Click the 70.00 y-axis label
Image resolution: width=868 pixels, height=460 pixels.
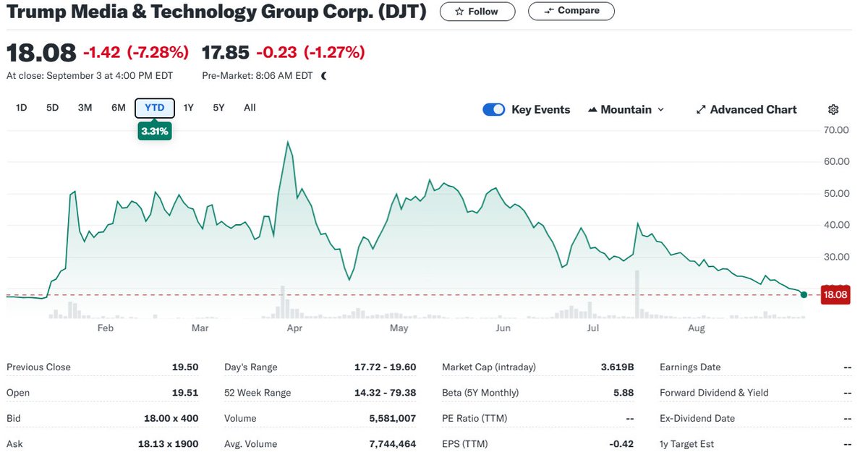[x=835, y=130]
